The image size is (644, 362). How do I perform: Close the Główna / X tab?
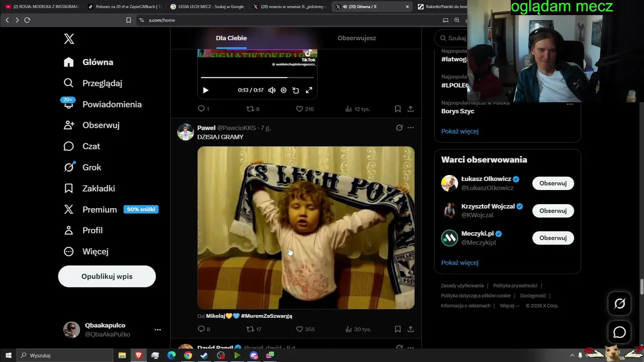[x=407, y=7]
